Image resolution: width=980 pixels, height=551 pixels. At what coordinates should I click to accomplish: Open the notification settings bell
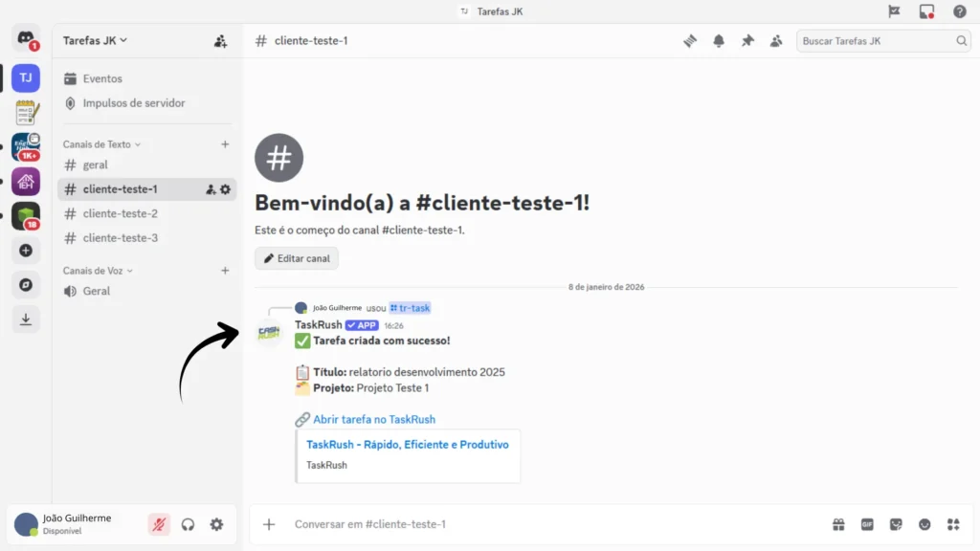pos(719,40)
